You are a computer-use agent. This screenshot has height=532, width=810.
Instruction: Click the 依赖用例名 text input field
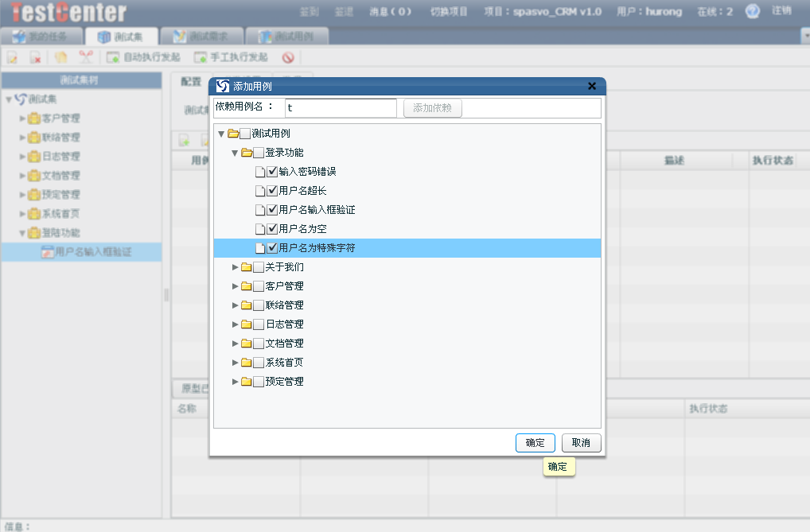(x=340, y=107)
